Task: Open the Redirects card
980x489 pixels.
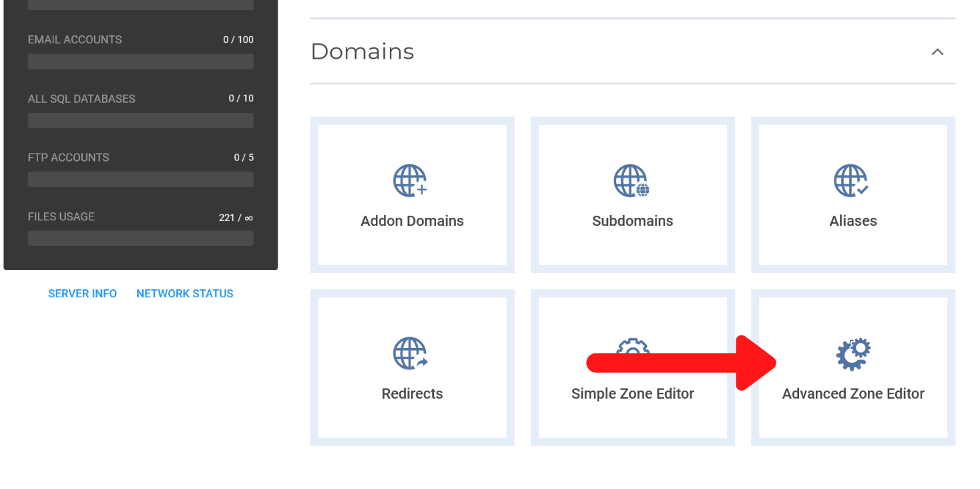Action: [x=411, y=367]
